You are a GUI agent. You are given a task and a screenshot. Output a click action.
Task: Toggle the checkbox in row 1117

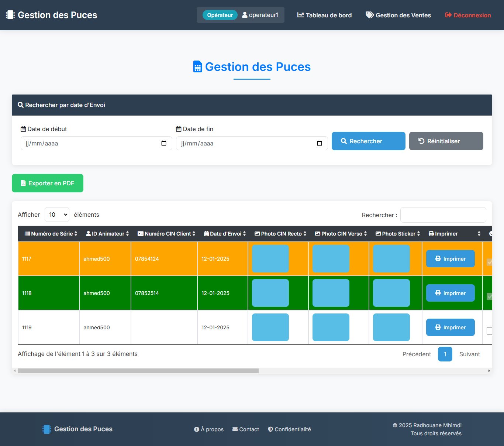[489, 262]
